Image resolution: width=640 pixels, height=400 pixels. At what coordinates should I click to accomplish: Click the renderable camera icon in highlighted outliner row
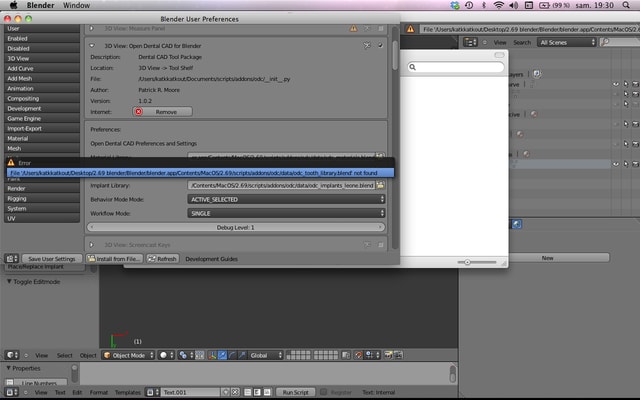(x=636, y=164)
